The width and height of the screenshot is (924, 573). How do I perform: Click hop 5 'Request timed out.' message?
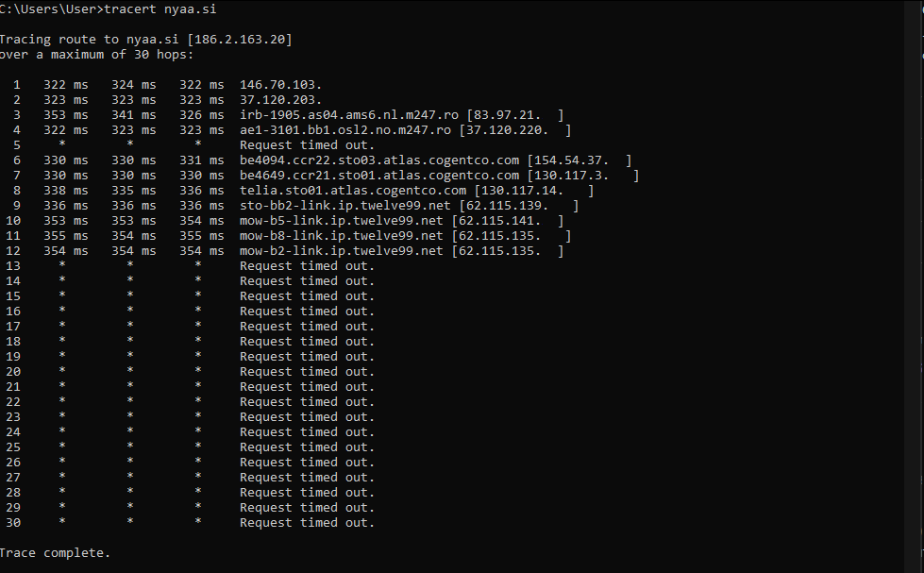(x=307, y=145)
